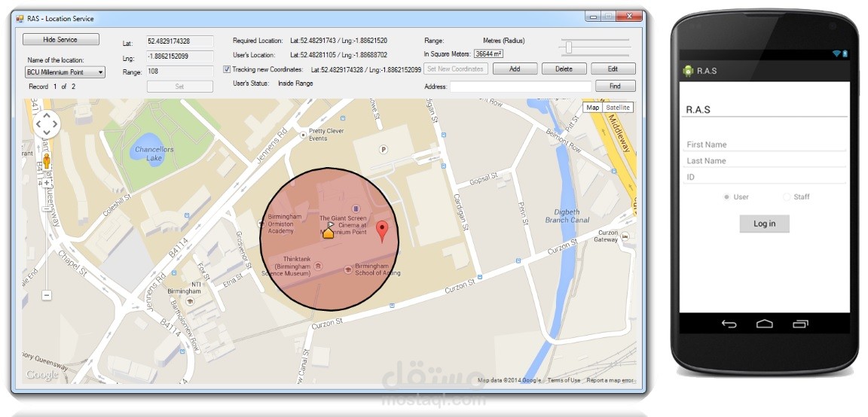This screenshot has width=868, height=417.
Task: Tap the Android R.A.S app icon
Action: click(x=689, y=71)
